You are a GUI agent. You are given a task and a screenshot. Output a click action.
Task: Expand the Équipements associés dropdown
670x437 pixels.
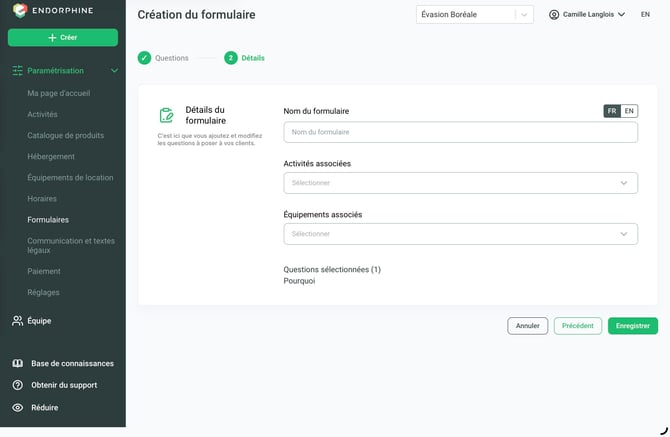click(461, 234)
